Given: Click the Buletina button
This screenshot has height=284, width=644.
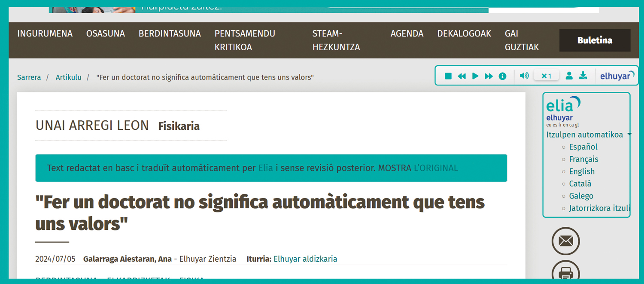Looking at the screenshot, I should click(595, 40).
